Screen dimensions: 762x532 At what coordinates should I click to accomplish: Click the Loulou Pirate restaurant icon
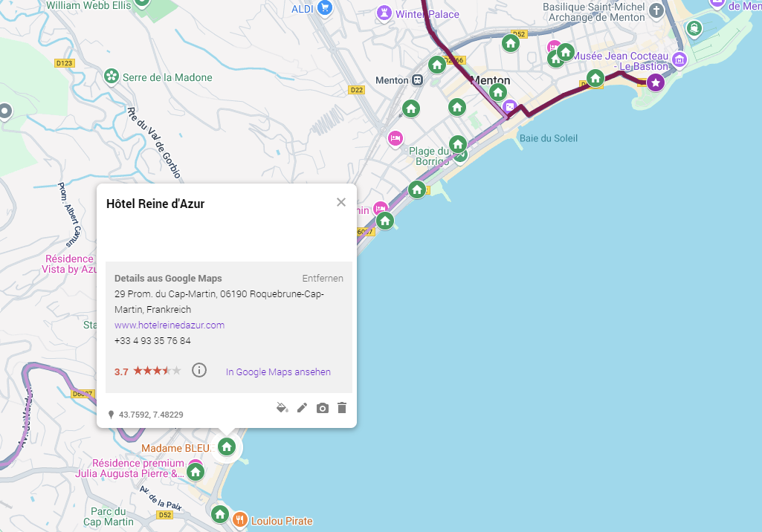239,519
